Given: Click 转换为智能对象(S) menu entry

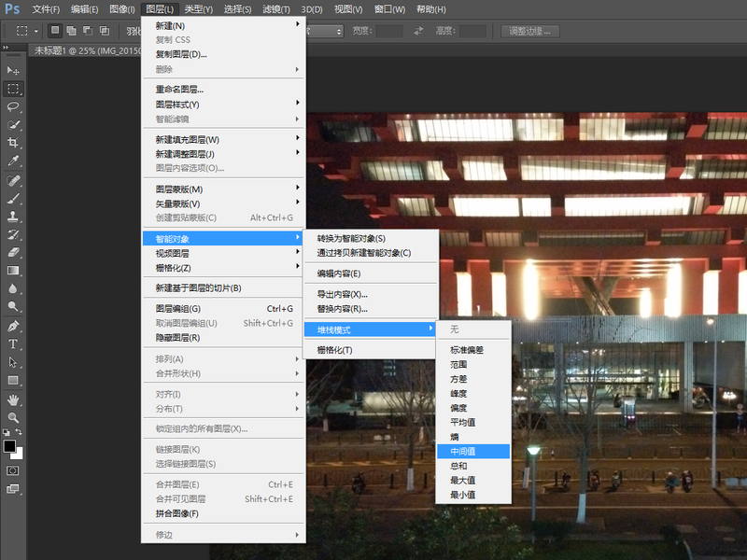Looking at the screenshot, I should pyautogui.click(x=351, y=238).
